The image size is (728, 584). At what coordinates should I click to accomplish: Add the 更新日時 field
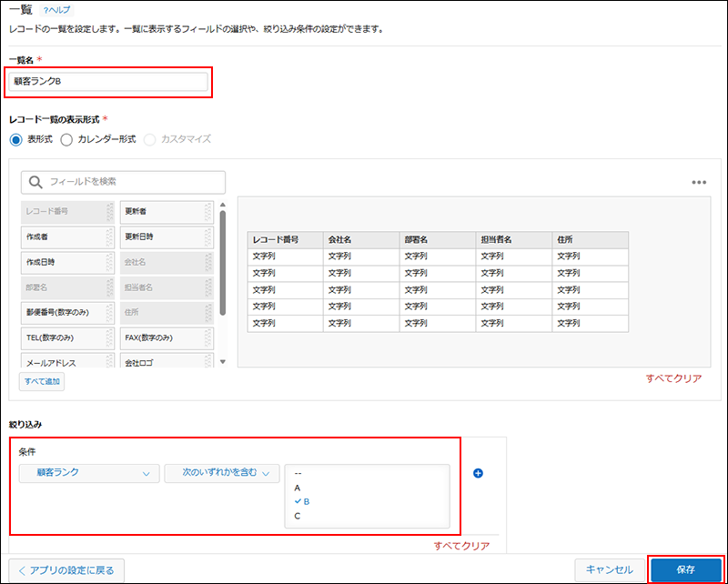click(167, 237)
